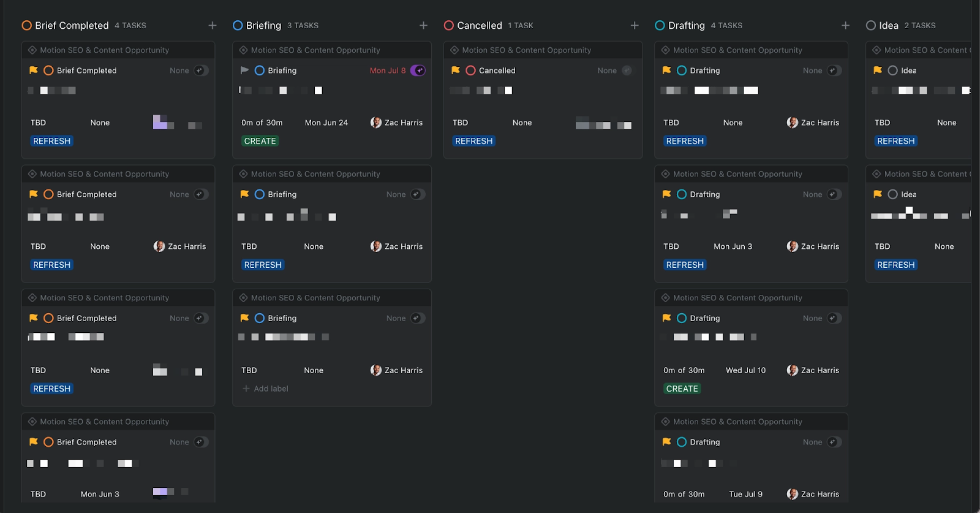Click status text on Wed Jul 10 Drafting card
This screenshot has height=513, width=980.
coord(705,318)
